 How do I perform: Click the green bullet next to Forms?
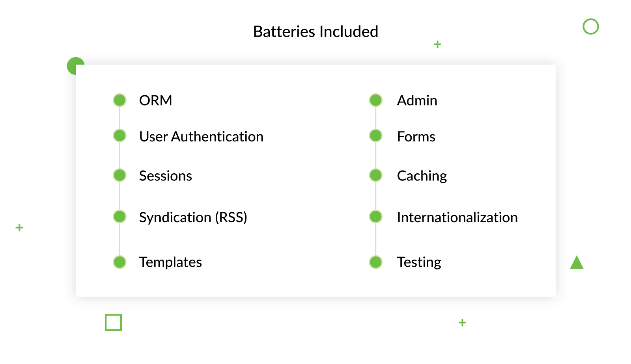click(x=376, y=136)
